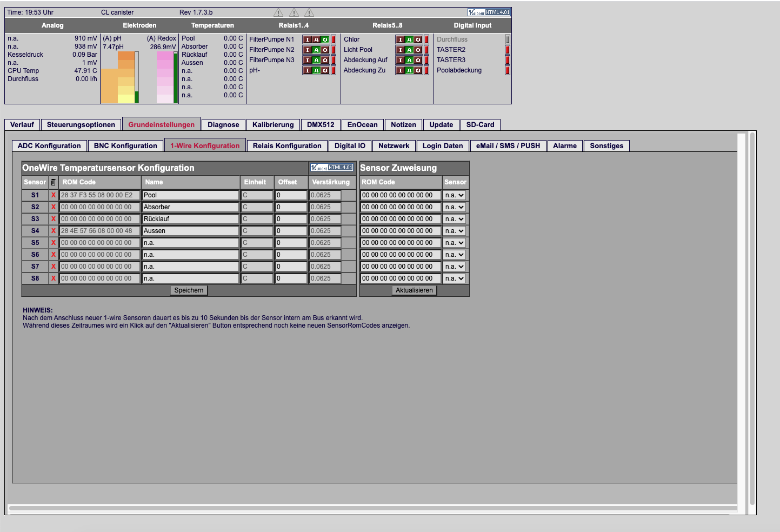Open Validome HTML 4.01 badge in top bar
This screenshot has width=780, height=532.
pyautogui.click(x=489, y=12)
